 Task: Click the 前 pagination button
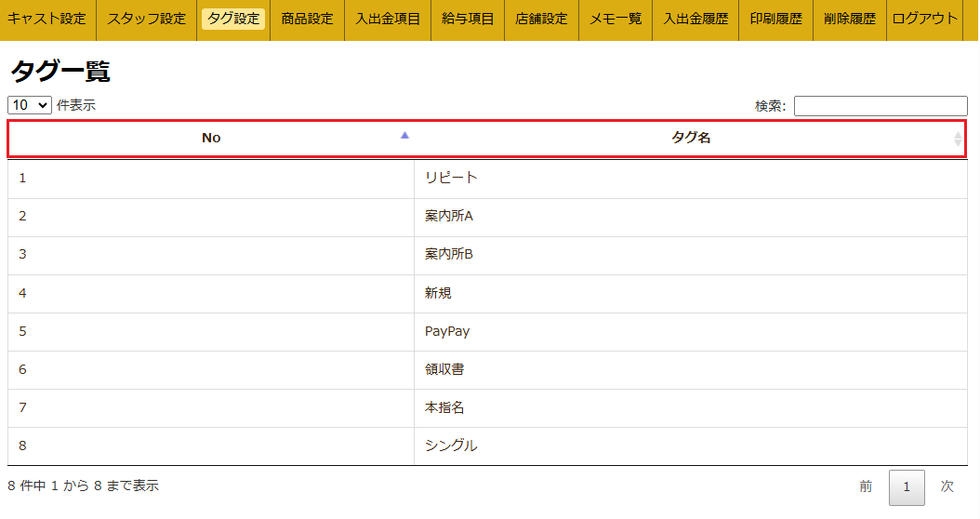tap(866, 486)
